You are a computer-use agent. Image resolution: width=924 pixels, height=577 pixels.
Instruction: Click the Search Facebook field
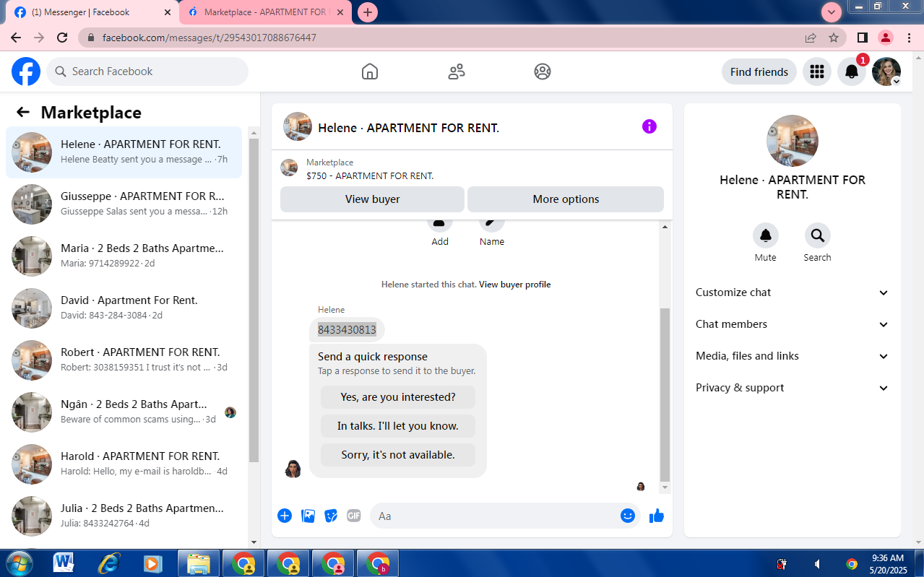[x=147, y=71]
